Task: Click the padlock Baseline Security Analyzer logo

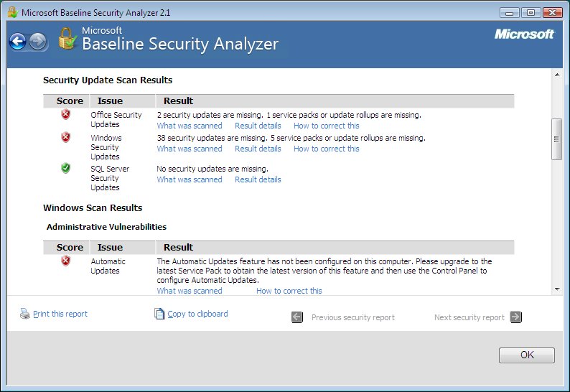Action: click(67, 39)
